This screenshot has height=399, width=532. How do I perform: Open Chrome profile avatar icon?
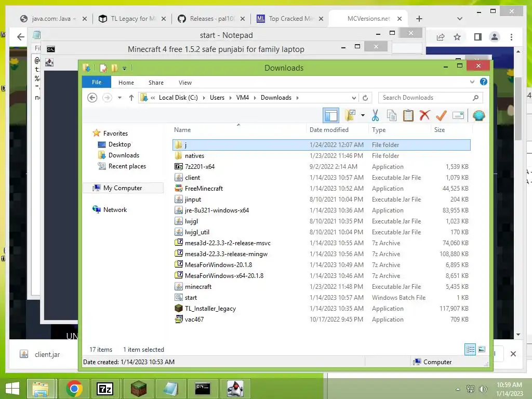[x=495, y=37]
